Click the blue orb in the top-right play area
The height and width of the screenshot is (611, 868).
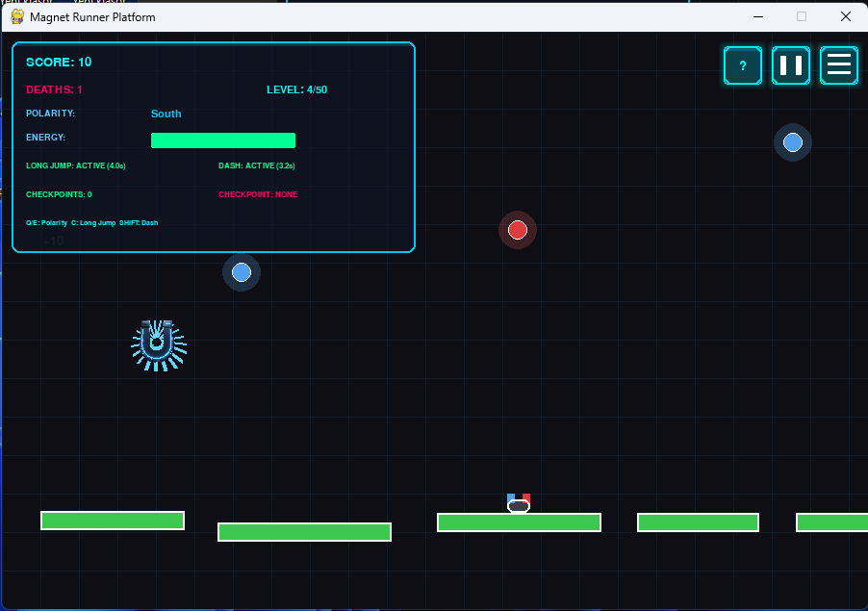(792, 141)
